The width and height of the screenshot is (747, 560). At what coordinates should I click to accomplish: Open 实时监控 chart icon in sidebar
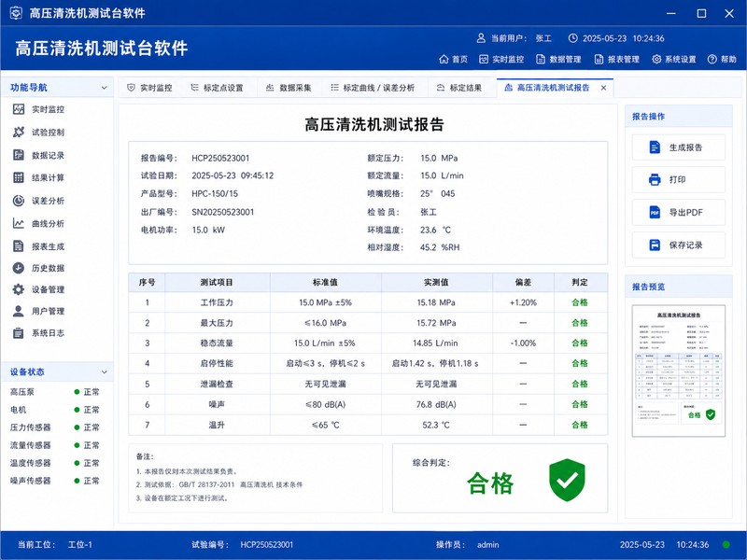pos(18,109)
